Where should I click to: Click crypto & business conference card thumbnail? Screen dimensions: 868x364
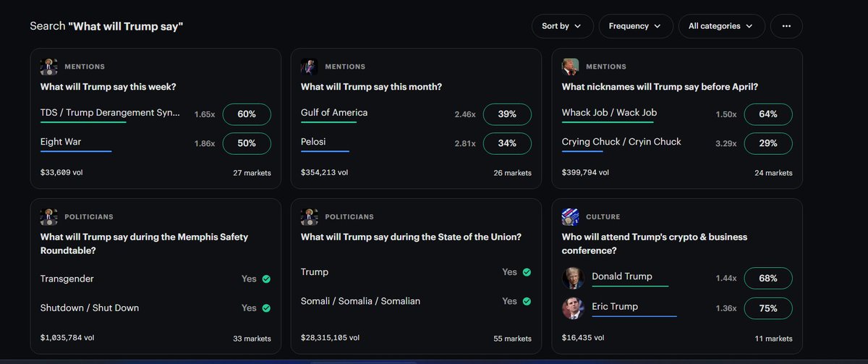571,217
